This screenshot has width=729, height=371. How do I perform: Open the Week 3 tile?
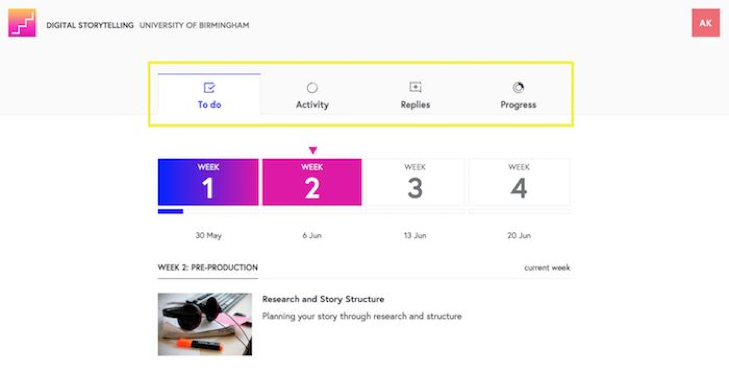click(x=415, y=182)
